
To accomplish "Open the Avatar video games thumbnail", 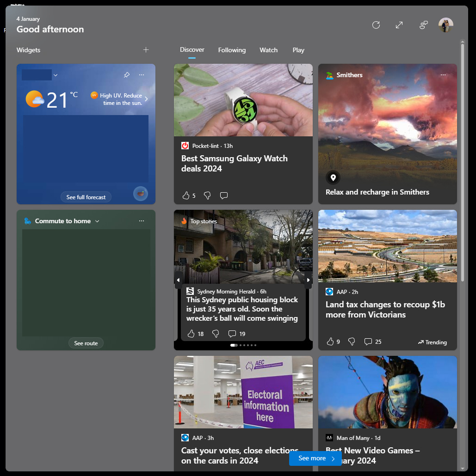I will click(388, 392).
